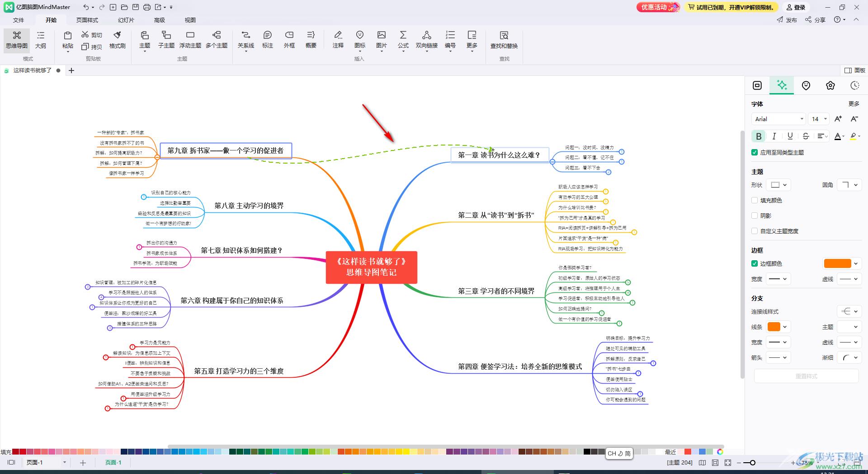The width and height of the screenshot is (868, 474).
Task: Increase font size with A+ icon
Action: click(838, 119)
